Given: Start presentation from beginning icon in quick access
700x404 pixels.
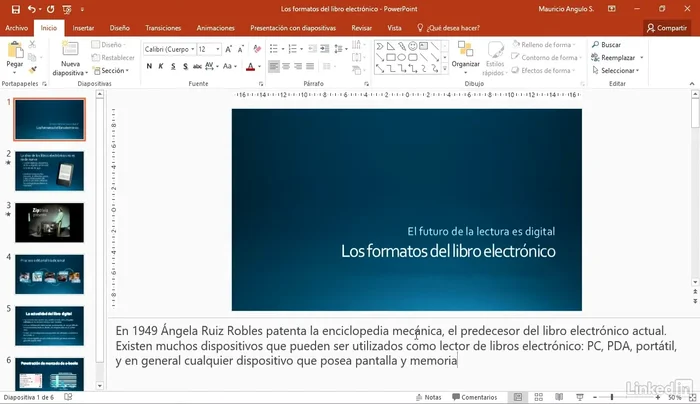Looking at the screenshot, I should (x=67, y=9).
